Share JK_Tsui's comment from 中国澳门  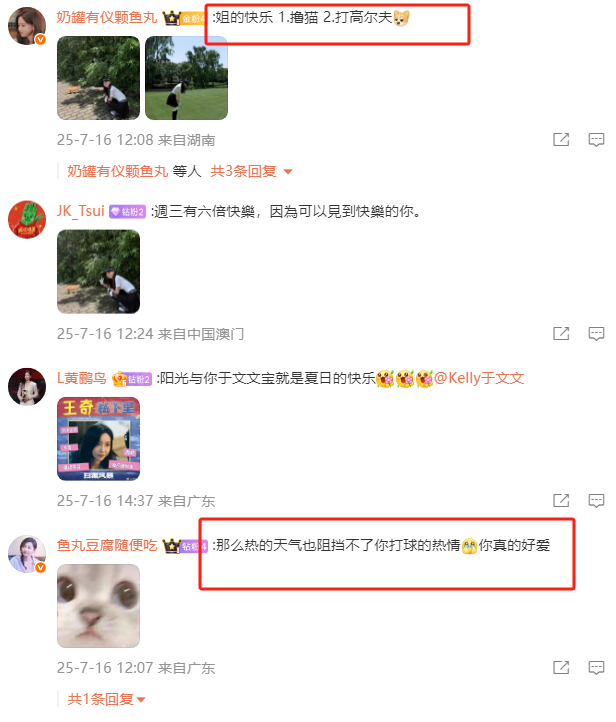point(561,333)
